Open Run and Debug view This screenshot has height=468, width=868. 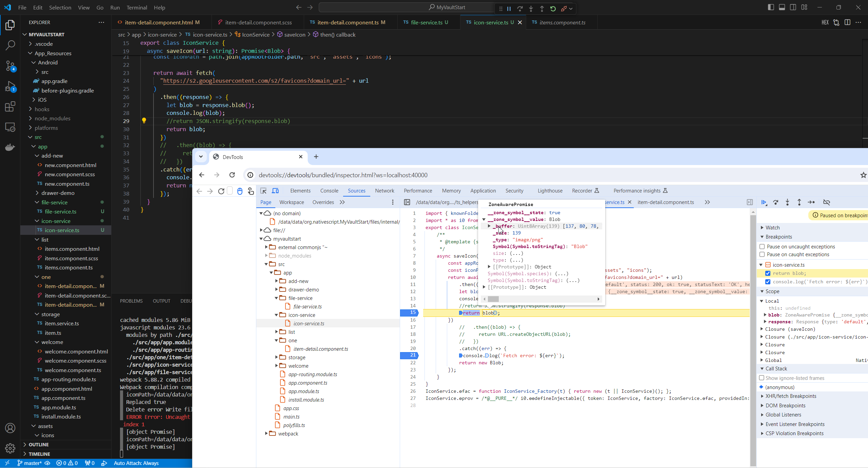pos(10,86)
